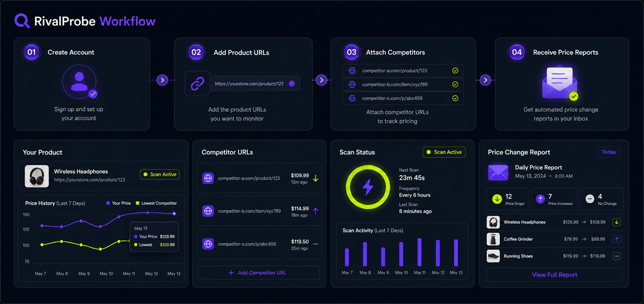
Task: Click the purple Price Increases up-arrow icon
Action: click(x=540, y=199)
